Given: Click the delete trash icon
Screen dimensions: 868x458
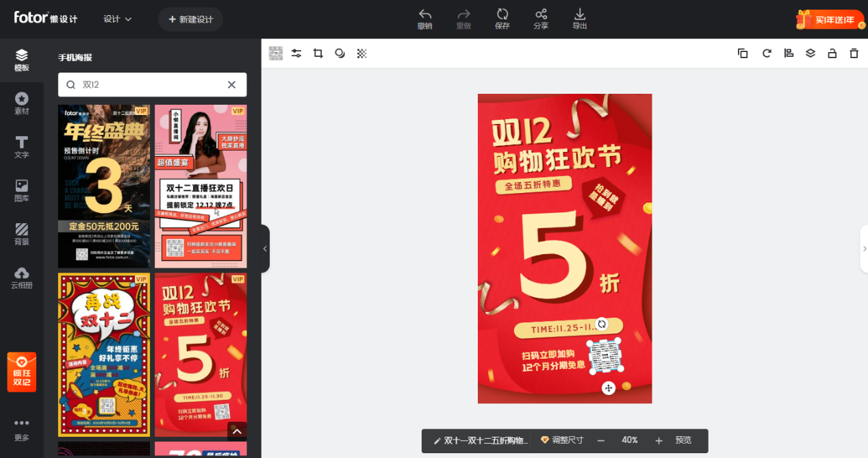Looking at the screenshot, I should tap(854, 53).
